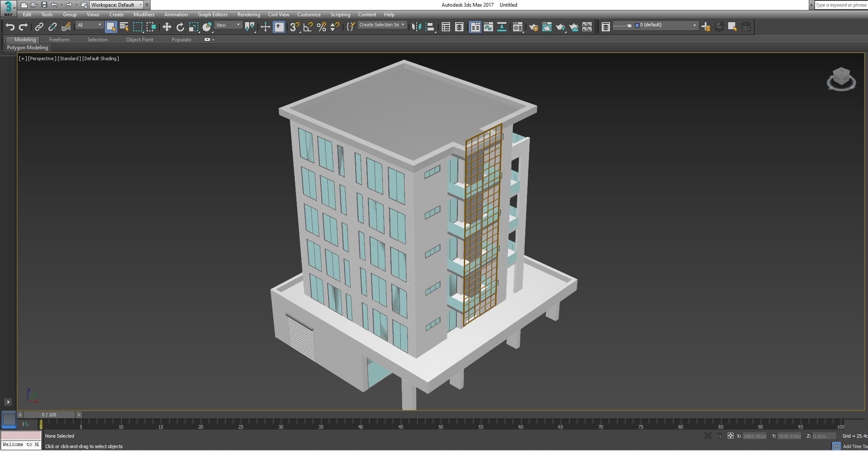The image size is (868, 451).
Task: Toggle Percent Snap button
Action: (321, 27)
